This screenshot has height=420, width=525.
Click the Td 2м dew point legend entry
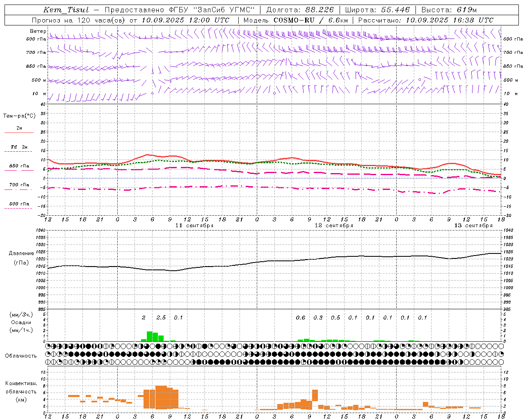19,147
